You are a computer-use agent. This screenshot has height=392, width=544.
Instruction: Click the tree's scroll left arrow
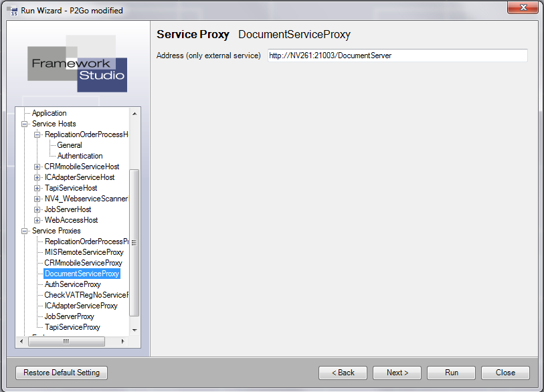coord(21,341)
